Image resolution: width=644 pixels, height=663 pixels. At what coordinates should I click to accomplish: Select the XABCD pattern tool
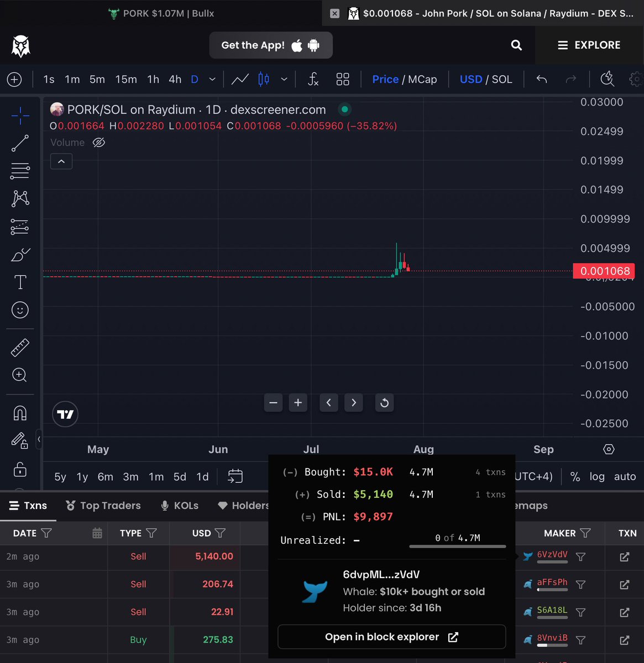coord(20,198)
